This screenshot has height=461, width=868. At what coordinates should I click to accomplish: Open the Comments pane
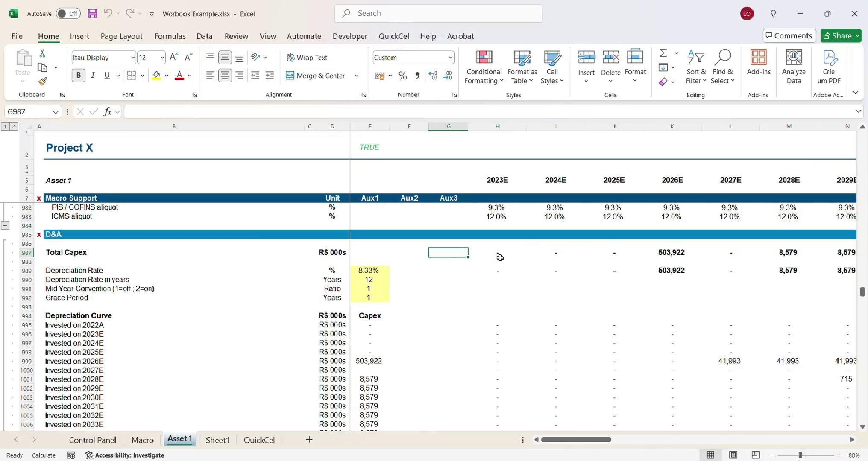[x=789, y=36]
